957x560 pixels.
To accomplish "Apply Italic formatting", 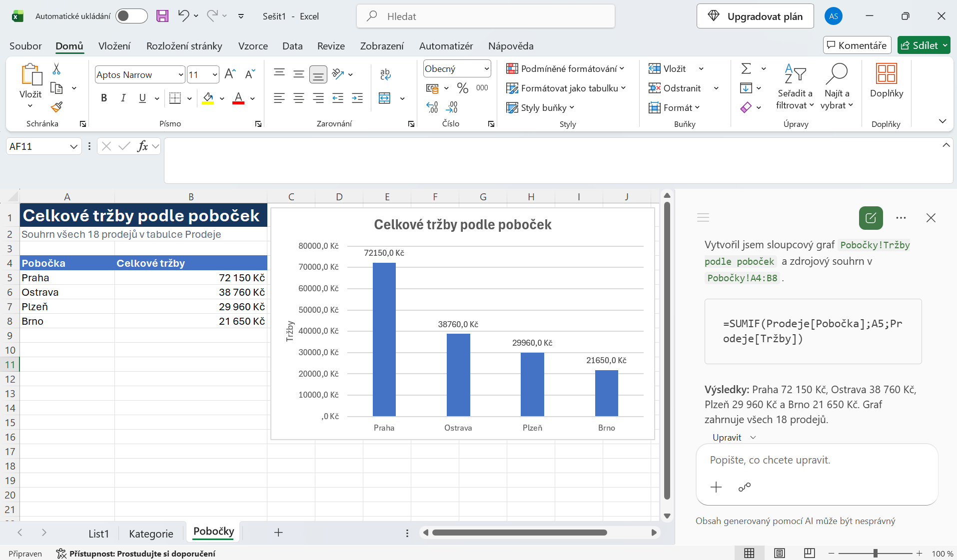I will pos(123,98).
